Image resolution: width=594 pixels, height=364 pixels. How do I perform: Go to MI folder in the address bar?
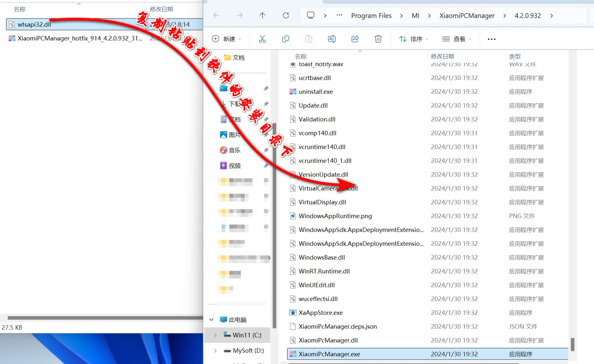coord(416,16)
